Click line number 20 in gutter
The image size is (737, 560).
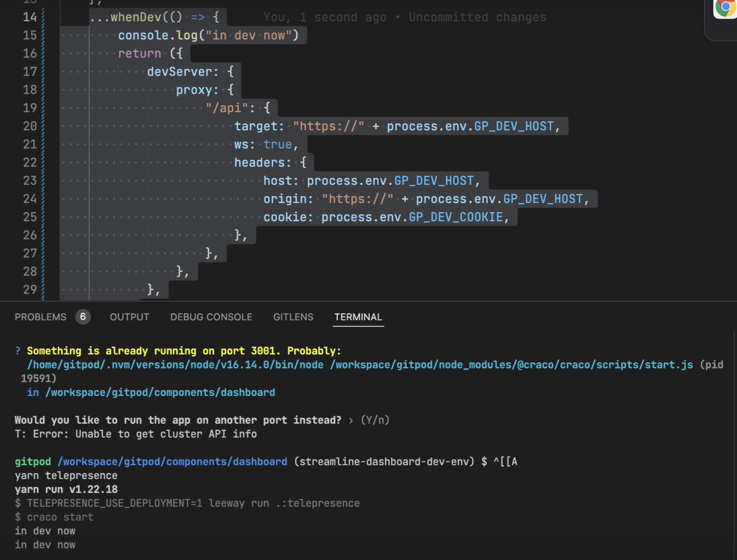point(30,126)
